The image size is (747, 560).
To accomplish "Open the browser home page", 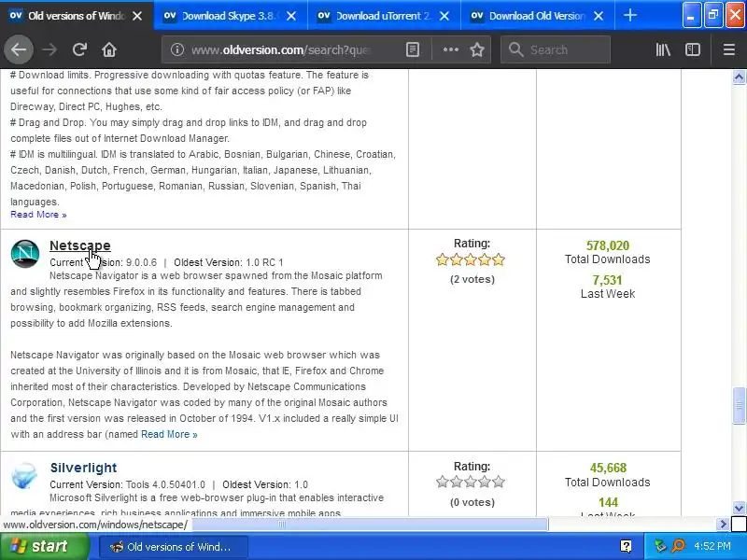I will pyautogui.click(x=109, y=49).
